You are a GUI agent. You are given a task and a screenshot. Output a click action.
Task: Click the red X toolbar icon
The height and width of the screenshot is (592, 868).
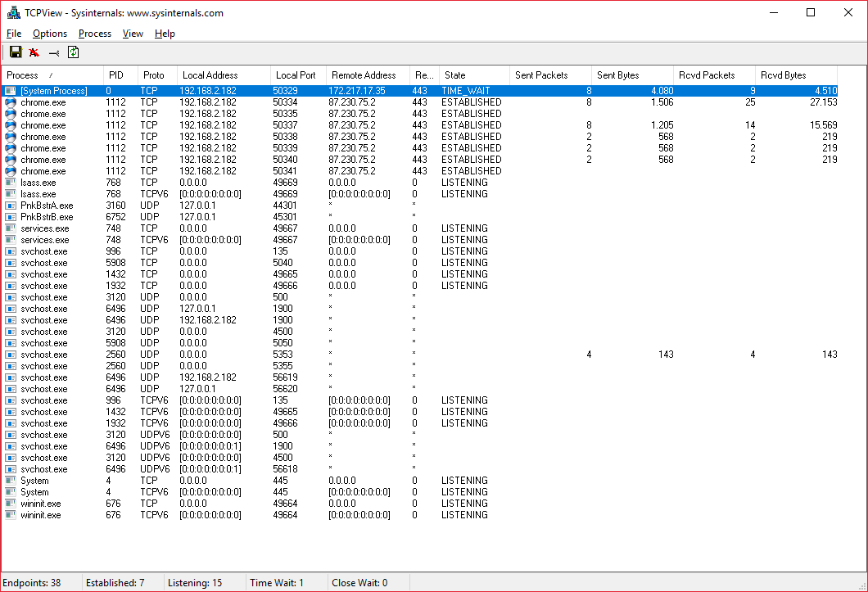point(34,52)
